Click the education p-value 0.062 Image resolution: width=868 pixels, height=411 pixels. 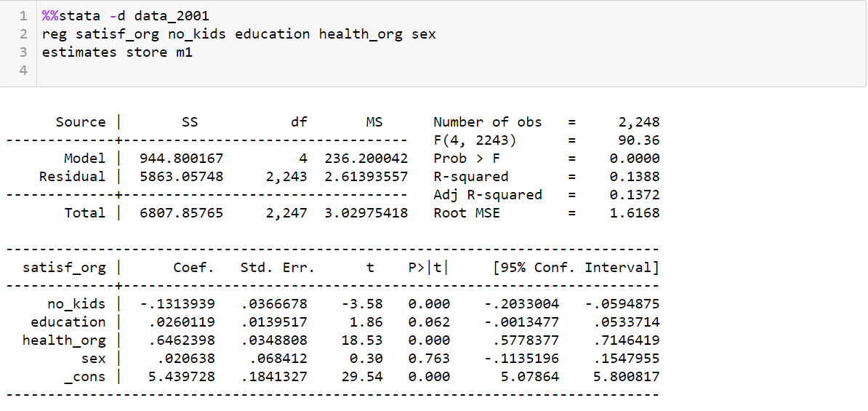pos(429,322)
